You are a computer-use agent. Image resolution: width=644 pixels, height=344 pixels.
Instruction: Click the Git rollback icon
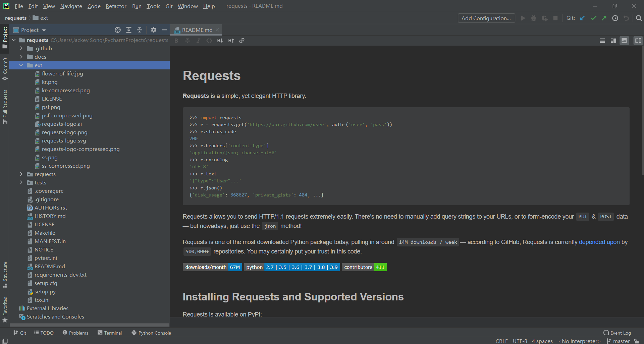[626, 18]
